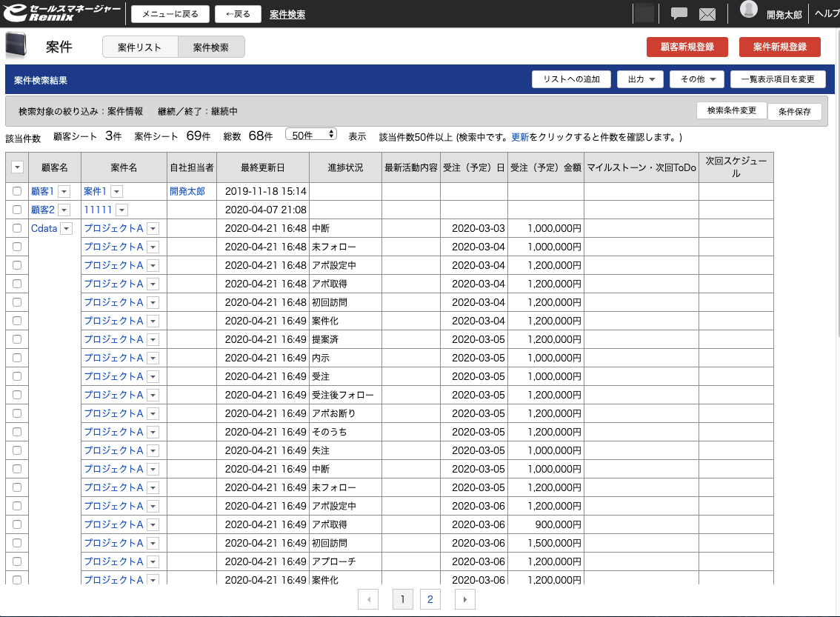Open the 出力 dropdown menu
Screen dimensions: 840x617
click(x=640, y=79)
